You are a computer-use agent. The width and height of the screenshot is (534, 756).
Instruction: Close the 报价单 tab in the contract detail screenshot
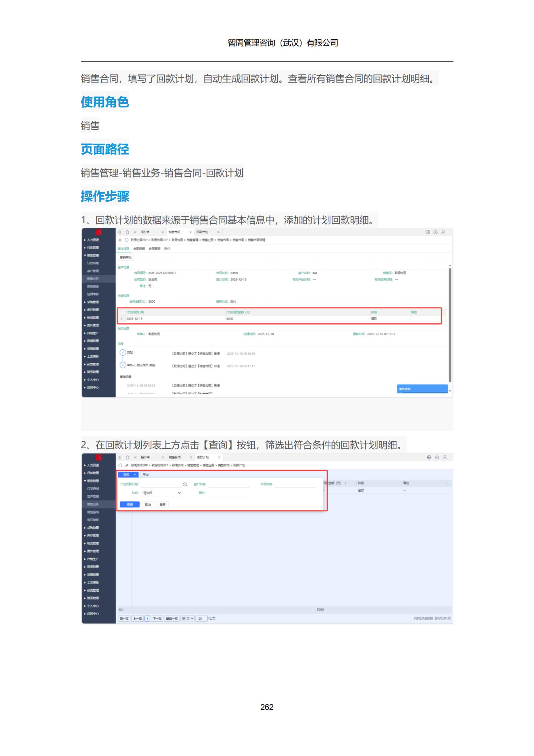coord(163,232)
